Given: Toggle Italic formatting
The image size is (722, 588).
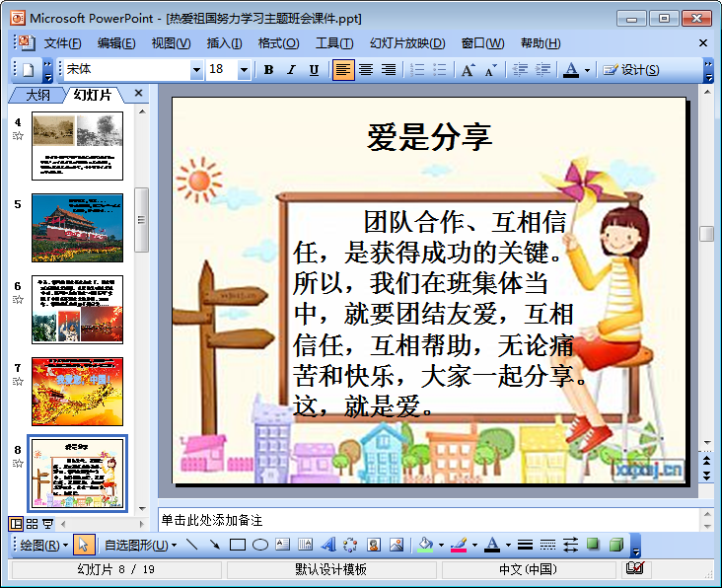Looking at the screenshot, I should point(292,70).
